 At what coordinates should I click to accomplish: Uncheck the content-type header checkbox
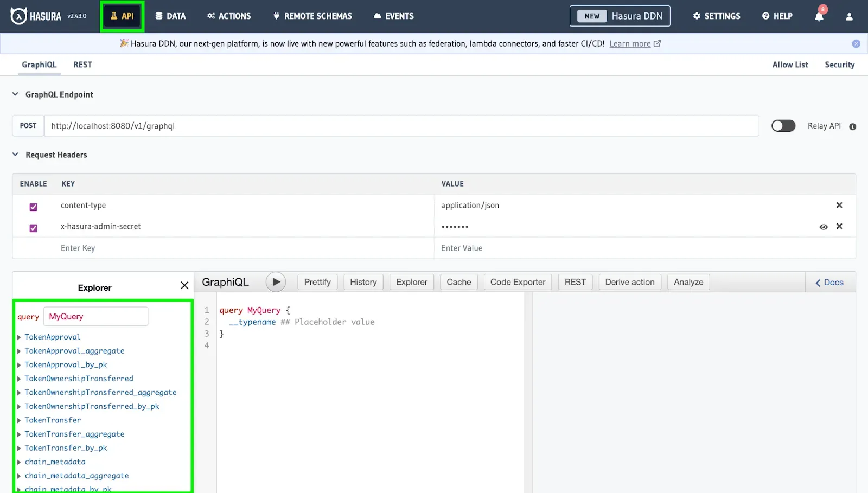pyautogui.click(x=34, y=207)
